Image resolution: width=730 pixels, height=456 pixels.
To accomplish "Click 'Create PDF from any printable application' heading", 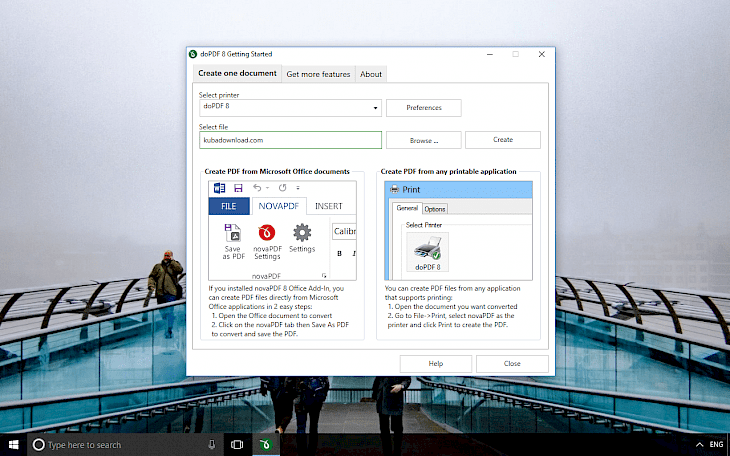I will 448,171.
